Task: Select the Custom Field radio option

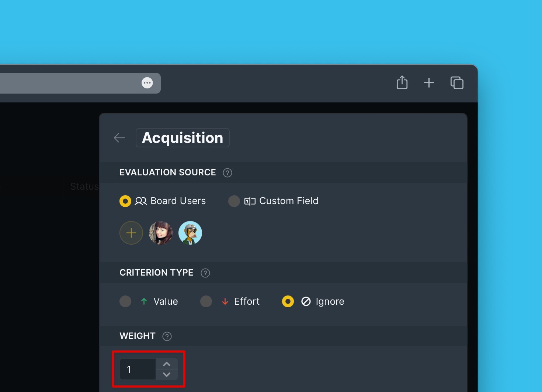Action: (234, 201)
